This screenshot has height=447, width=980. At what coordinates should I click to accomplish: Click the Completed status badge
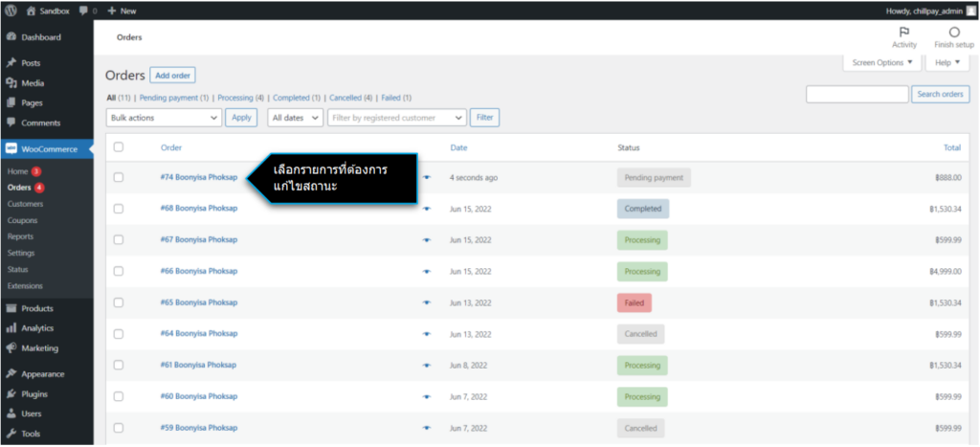coord(643,209)
